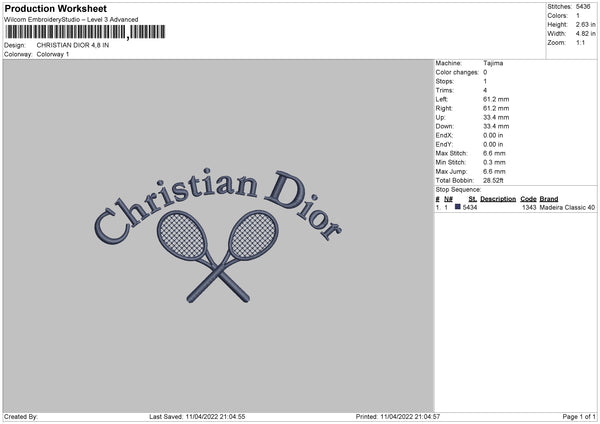This screenshot has height=424, width=600.
Task: Click the barcode under the worksheet title
Action: 85,32
